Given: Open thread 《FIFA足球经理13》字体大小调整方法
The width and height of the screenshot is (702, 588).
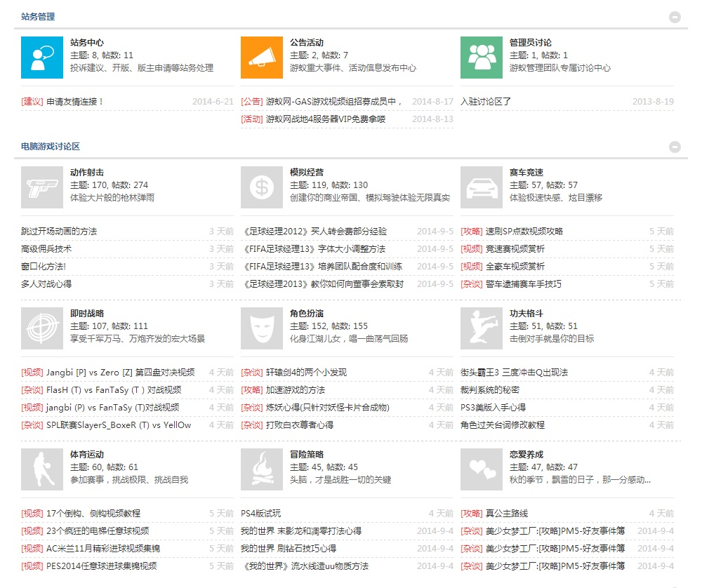Looking at the screenshot, I should point(314,249).
